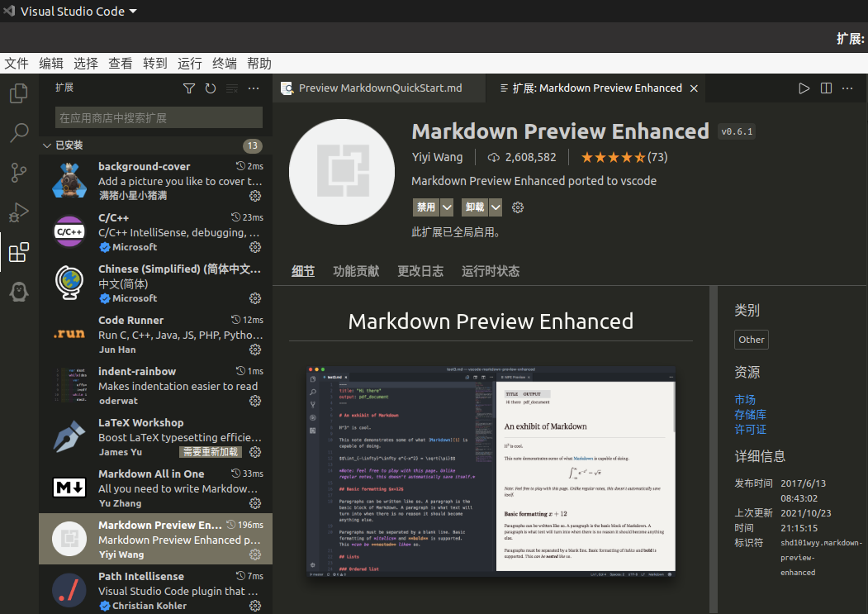This screenshot has width=868, height=614.
Task: Click the 禁用 disable button
Action: click(x=426, y=207)
